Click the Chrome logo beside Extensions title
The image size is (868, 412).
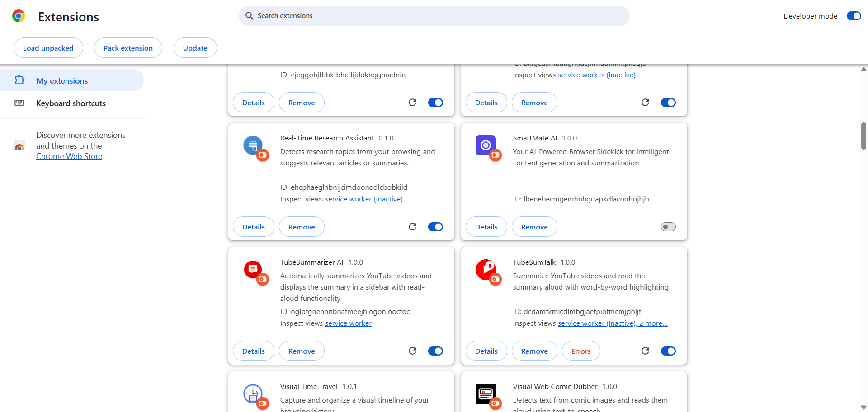pos(19,16)
